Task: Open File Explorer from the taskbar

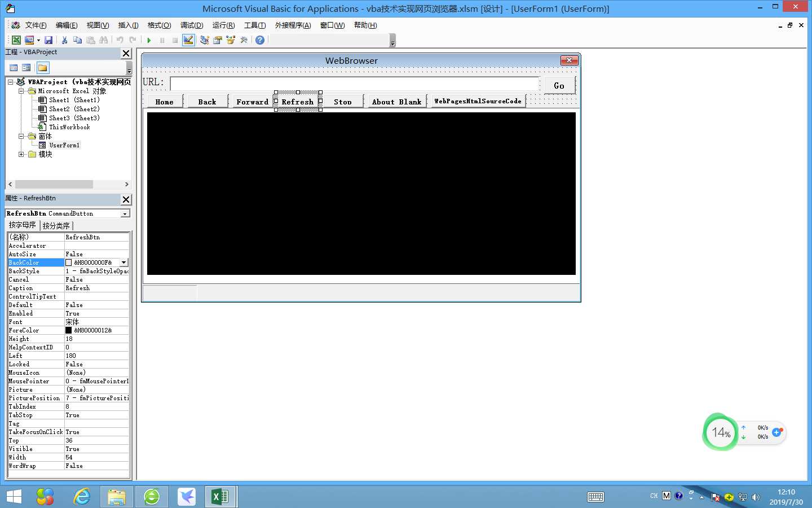Action: tap(117, 497)
